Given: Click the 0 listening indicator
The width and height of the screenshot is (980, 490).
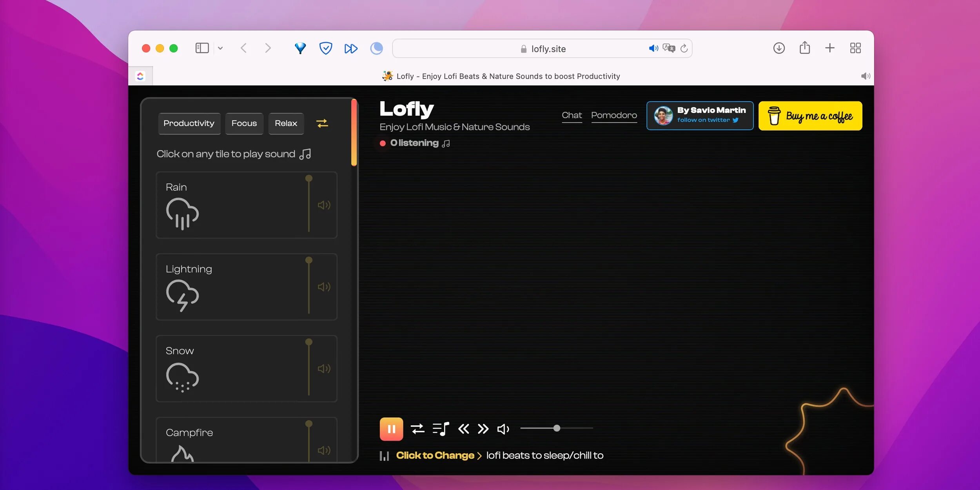Looking at the screenshot, I should (415, 143).
